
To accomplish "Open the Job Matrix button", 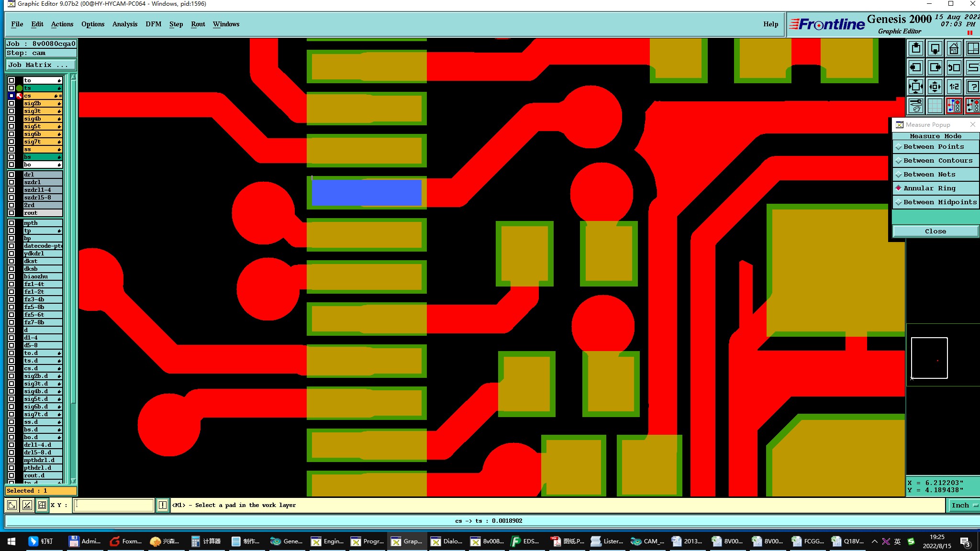I will [41, 65].
